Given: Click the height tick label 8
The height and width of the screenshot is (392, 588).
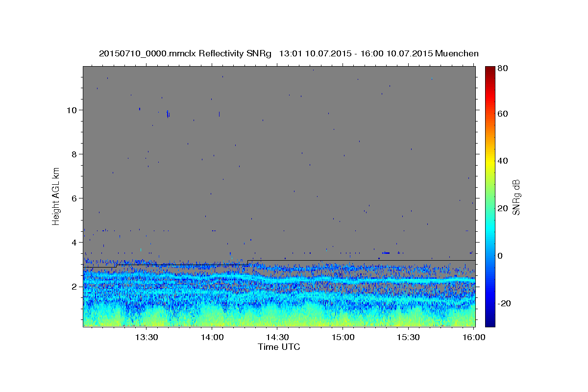Looking at the screenshot, I should [x=75, y=154].
